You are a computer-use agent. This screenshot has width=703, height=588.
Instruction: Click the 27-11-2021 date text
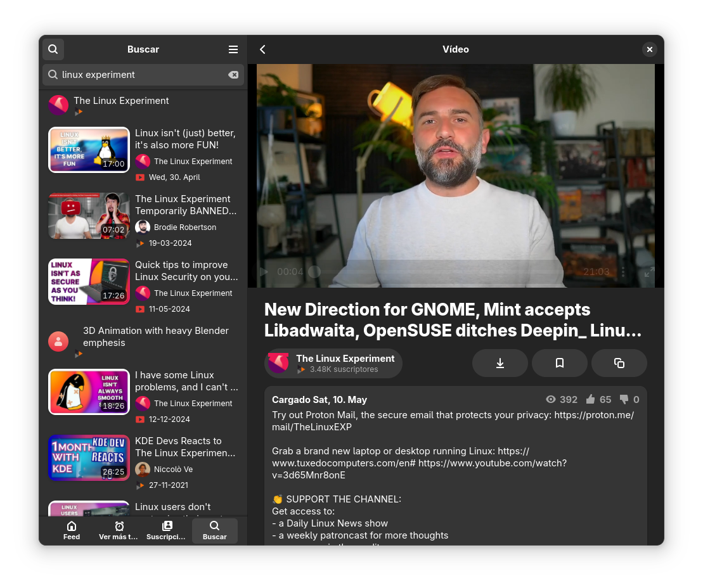click(x=169, y=485)
